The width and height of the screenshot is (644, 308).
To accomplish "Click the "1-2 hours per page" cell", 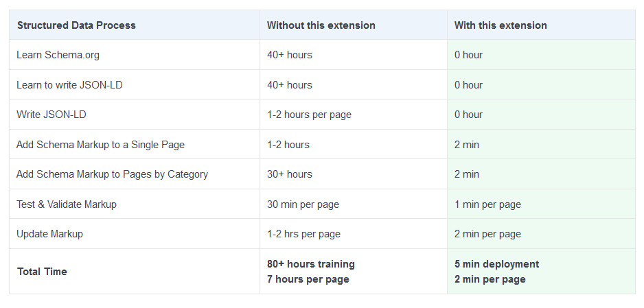I will pyautogui.click(x=309, y=115).
